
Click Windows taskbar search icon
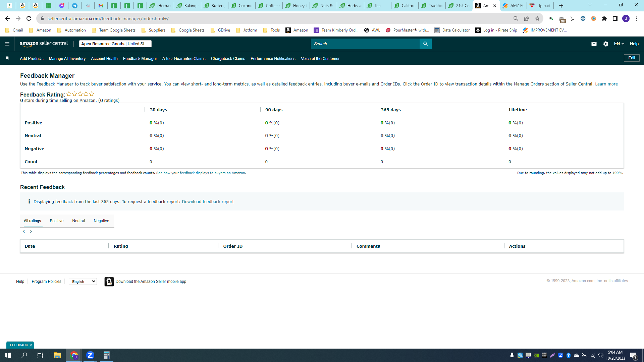24,355
